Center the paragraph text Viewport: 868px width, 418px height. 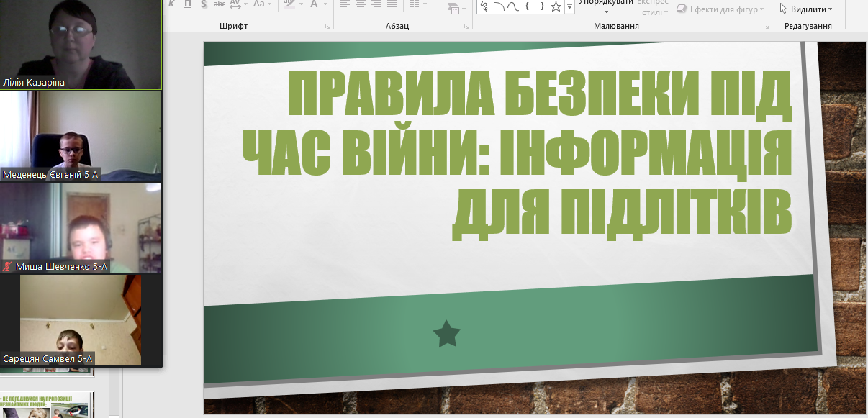tap(360, 4)
